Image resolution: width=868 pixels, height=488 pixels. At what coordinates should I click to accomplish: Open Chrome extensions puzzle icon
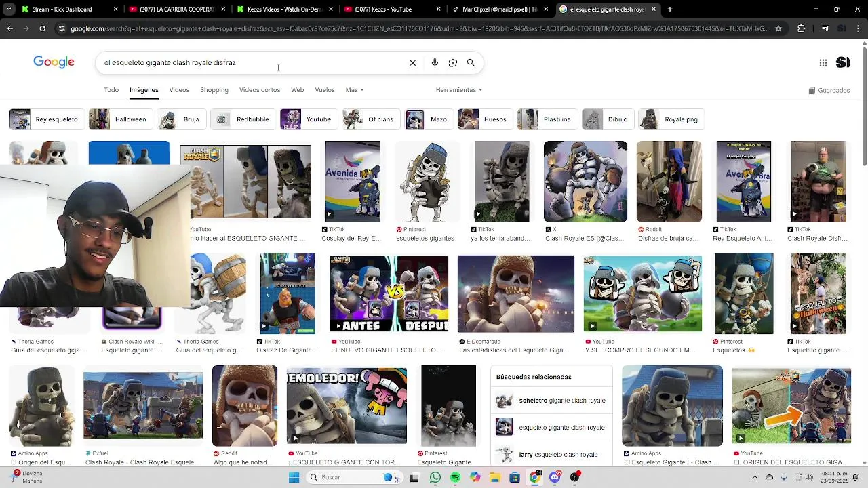coord(801,28)
